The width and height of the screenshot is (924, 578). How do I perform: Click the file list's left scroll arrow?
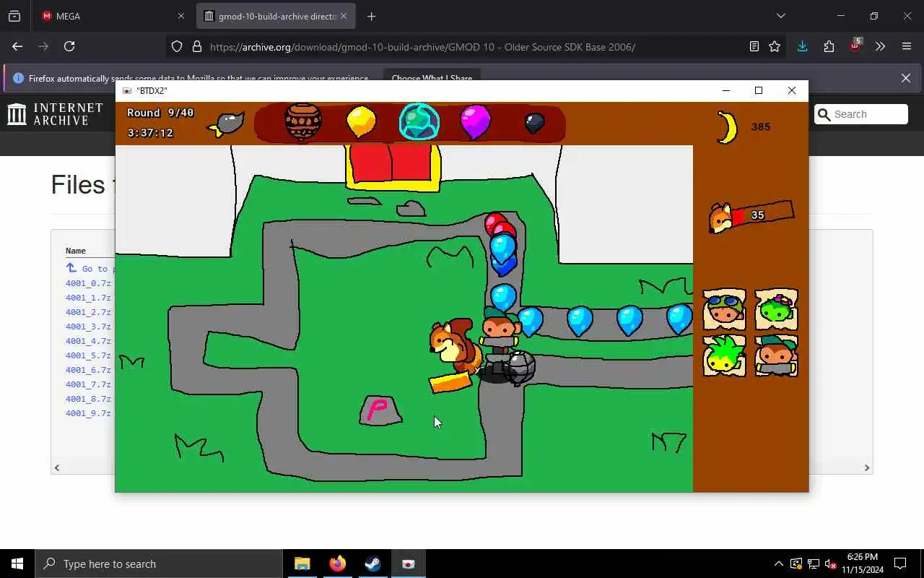tap(57, 467)
